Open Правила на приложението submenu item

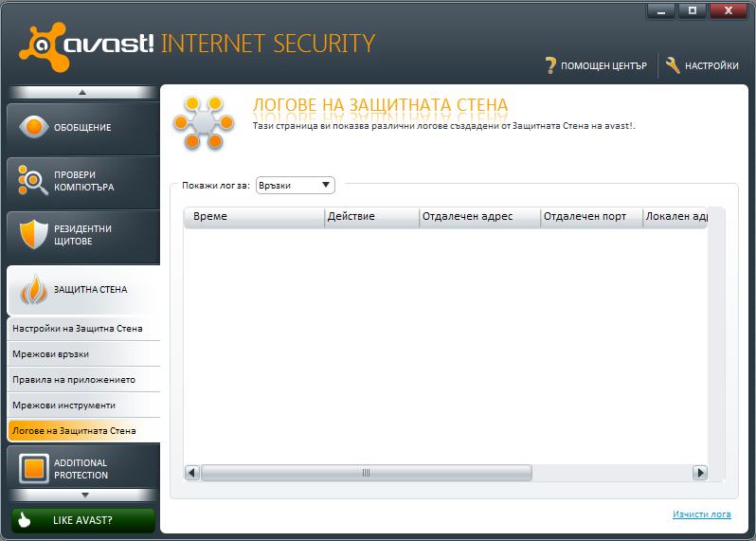tap(83, 380)
